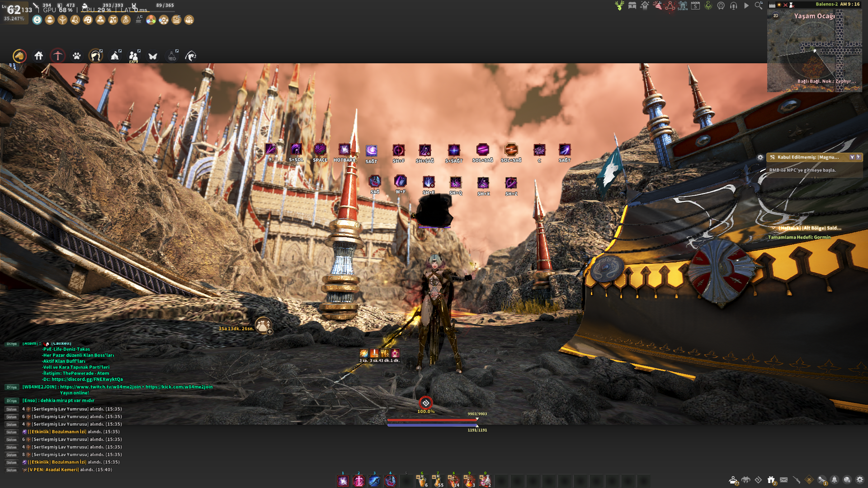
Task: Open the residence house icon
Action: (39, 56)
